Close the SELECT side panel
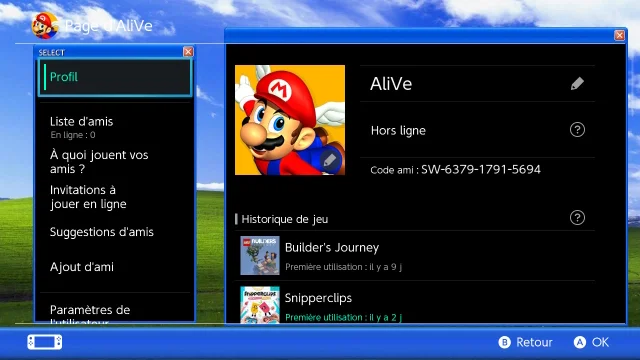Image resolution: width=640 pixels, height=360 pixels. pyautogui.click(x=188, y=52)
